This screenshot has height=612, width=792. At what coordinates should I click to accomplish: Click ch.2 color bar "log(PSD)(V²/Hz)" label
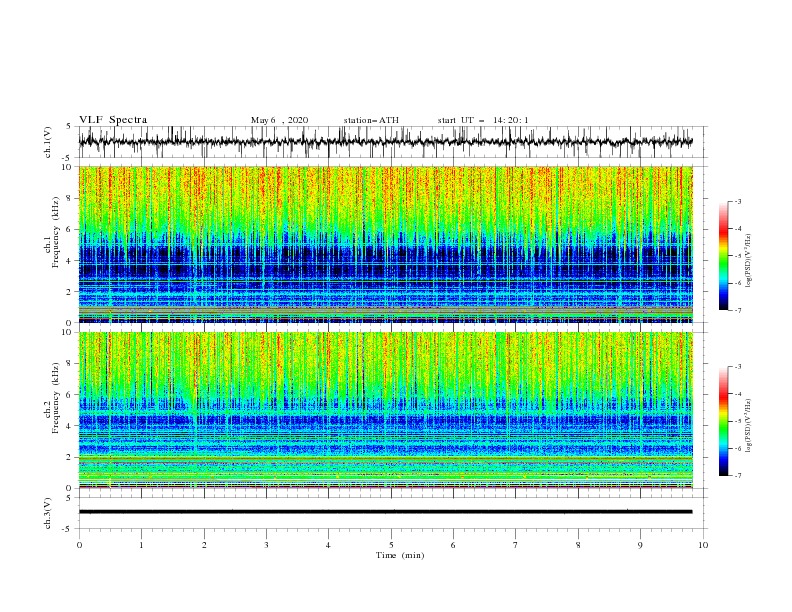(749, 426)
